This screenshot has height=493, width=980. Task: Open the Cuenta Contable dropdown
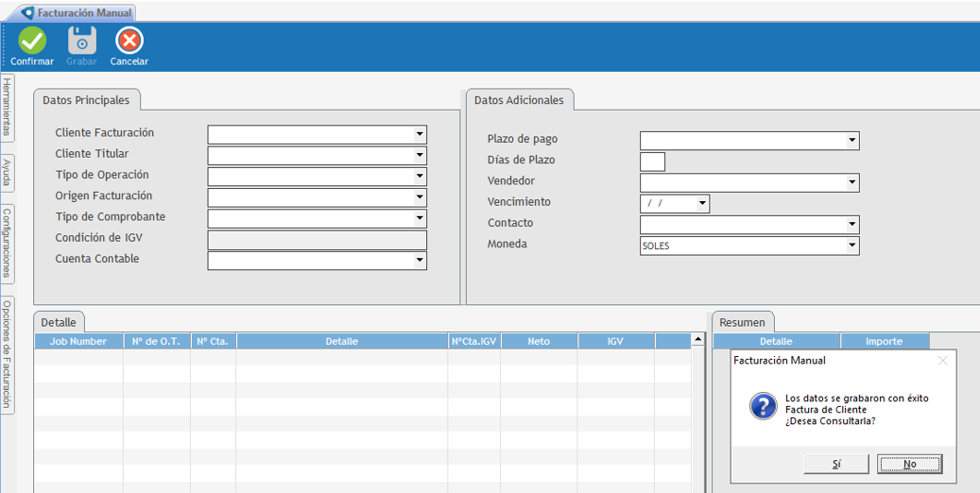click(x=420, y=261)
